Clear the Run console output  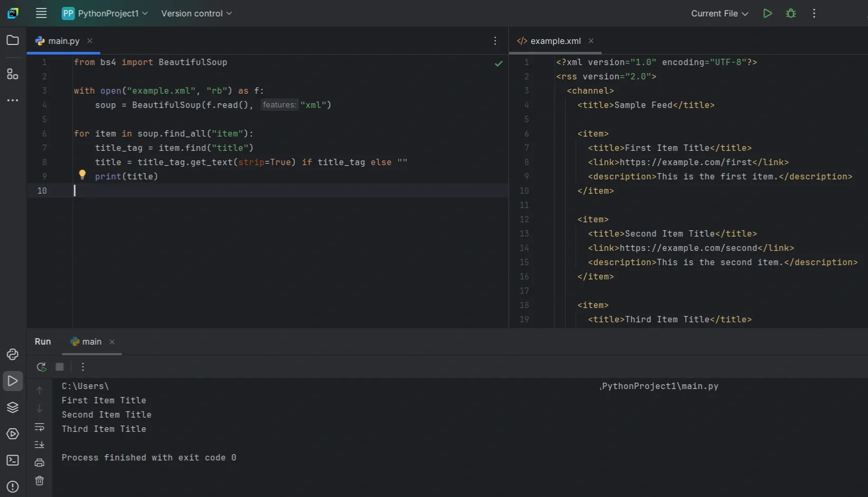pyautogui.click(x=40, y=481)
